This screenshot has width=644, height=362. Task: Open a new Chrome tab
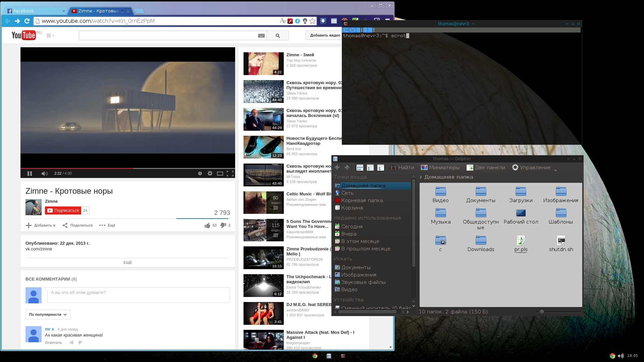click(x=139, y=11)
